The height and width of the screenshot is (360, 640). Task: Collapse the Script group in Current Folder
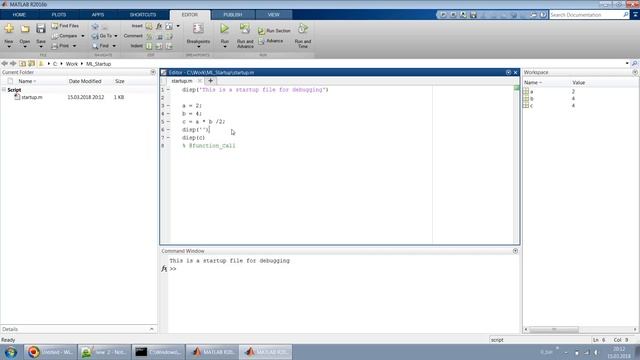[x=4, y=89]
